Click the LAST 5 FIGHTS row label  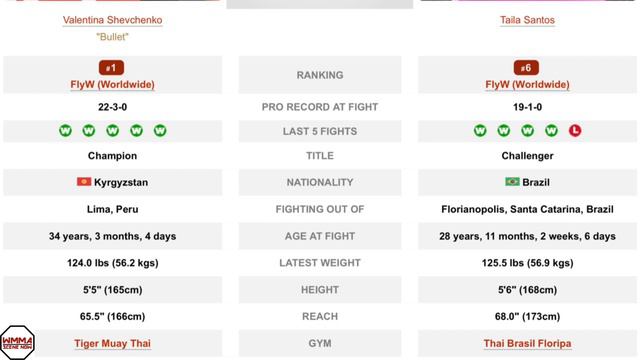point(320,131)
